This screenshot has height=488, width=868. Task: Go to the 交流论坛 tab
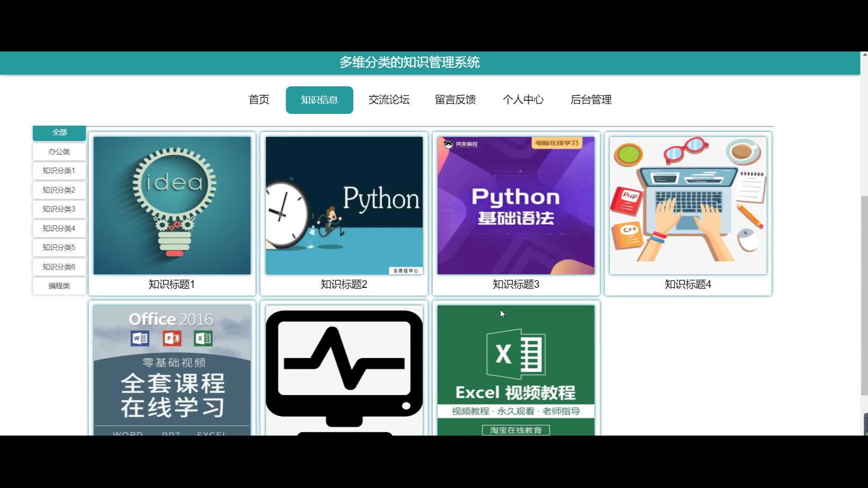click(389, 100)
